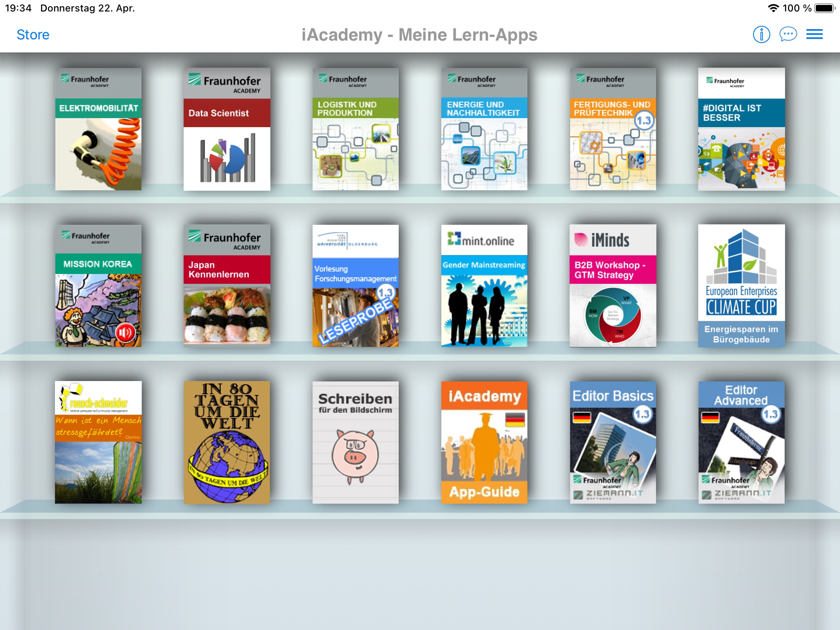Check the Wi-Fi status icon
This screenshot has width=840, height=630.
point(773,8)
